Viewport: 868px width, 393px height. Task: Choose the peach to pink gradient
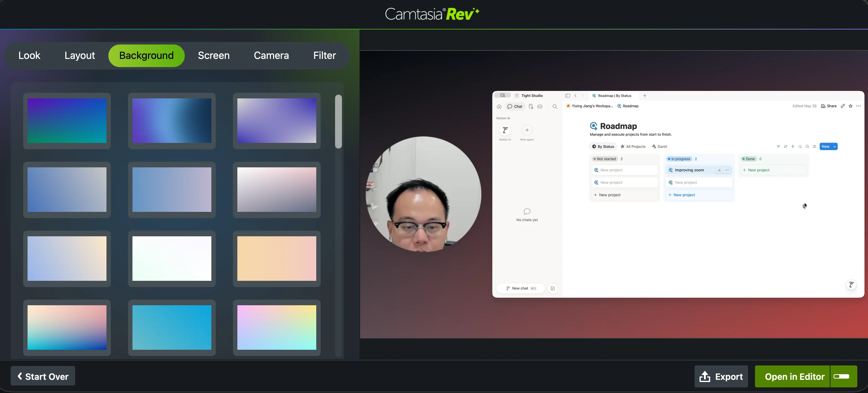[x=276, y=259]
